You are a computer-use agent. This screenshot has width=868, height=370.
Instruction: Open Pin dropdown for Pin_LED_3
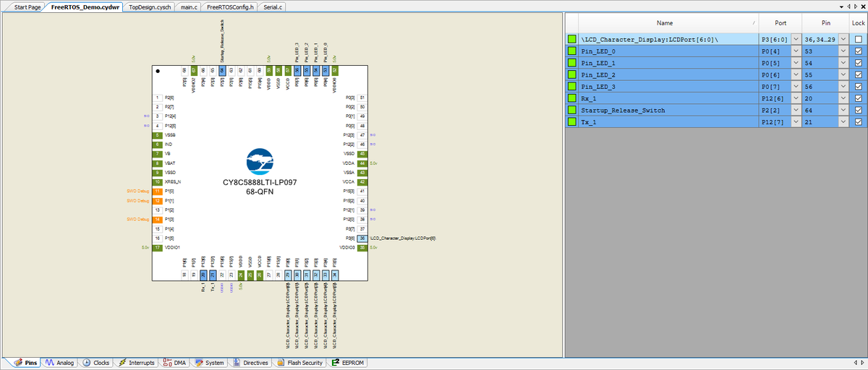click(x=843, y=87)
